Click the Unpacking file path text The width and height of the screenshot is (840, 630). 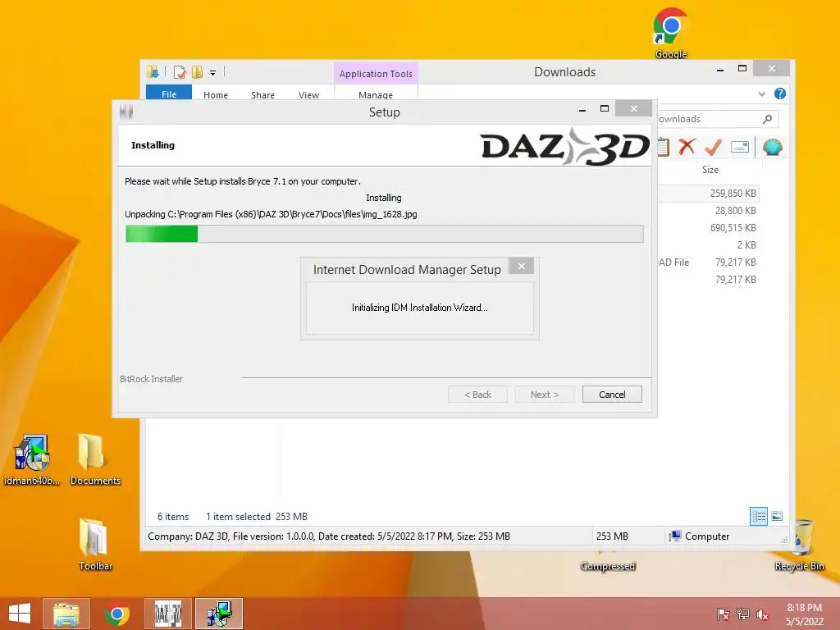coord(271,214)
